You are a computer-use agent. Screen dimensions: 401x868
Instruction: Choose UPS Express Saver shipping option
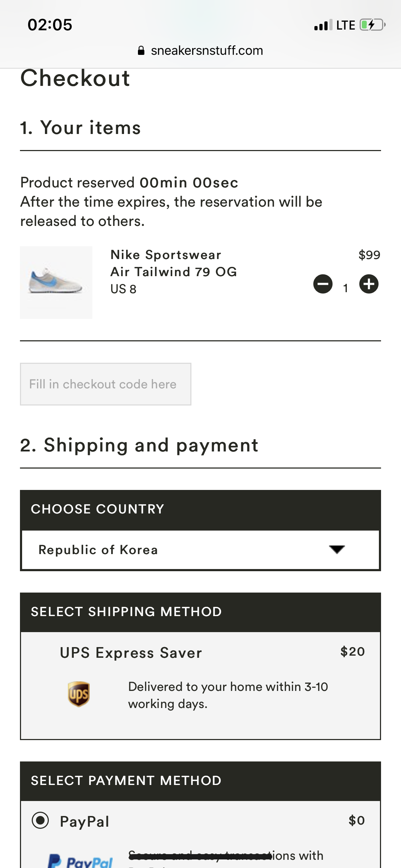click(131, 653)
